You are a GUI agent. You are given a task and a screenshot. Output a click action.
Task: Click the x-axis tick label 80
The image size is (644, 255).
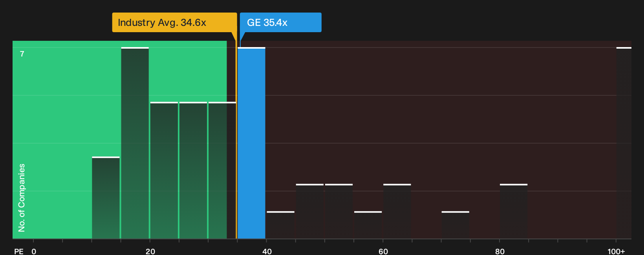tap(499, 251)
